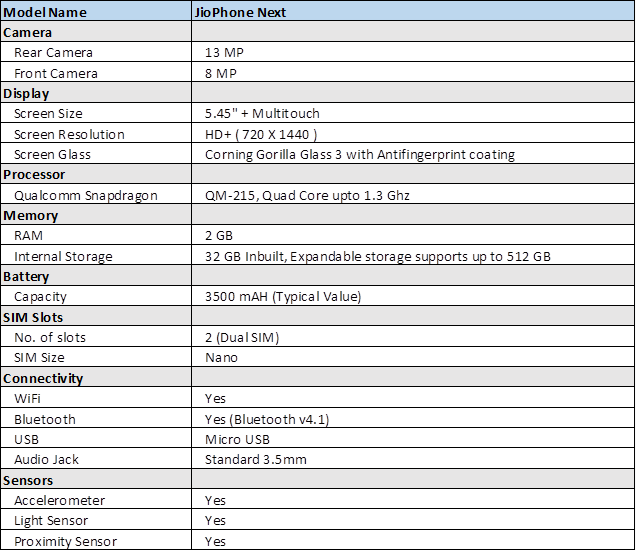636x551 pixels.
Task: Click the 'Yes' value beside Accelerometer
Action: click(x=413, y=500)
